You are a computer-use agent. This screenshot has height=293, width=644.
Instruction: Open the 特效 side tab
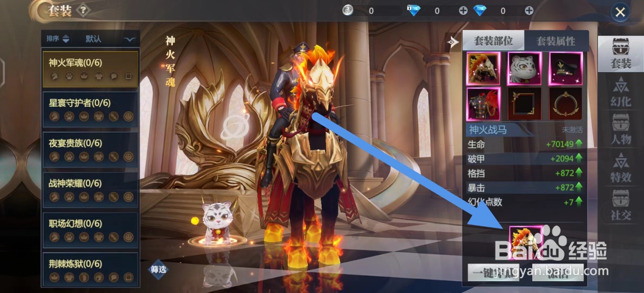(x=621, y=168)
